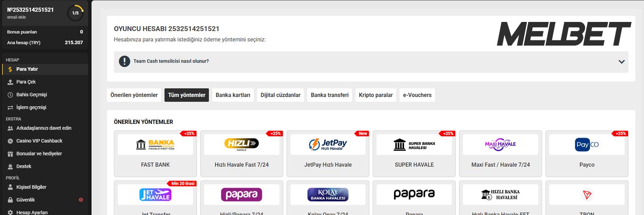Click the arrows icon beside İşlem geçmişi

pyautogui.click(x=10, y=107)
